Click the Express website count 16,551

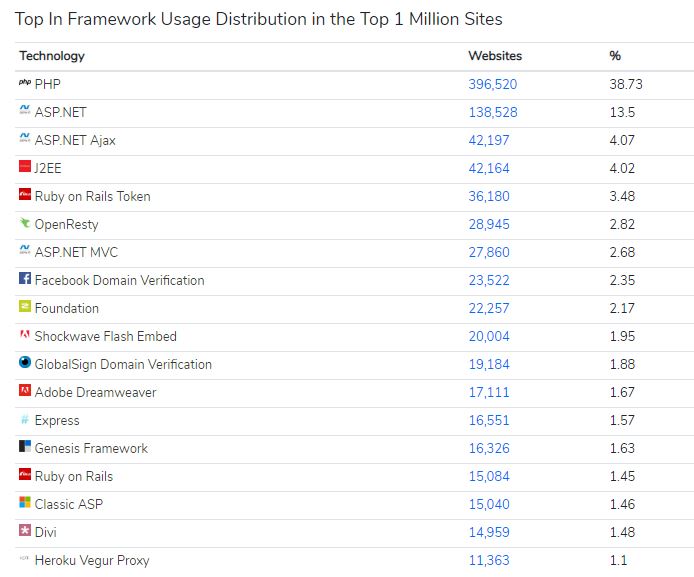pyautogui.click(x=488, y=420)
